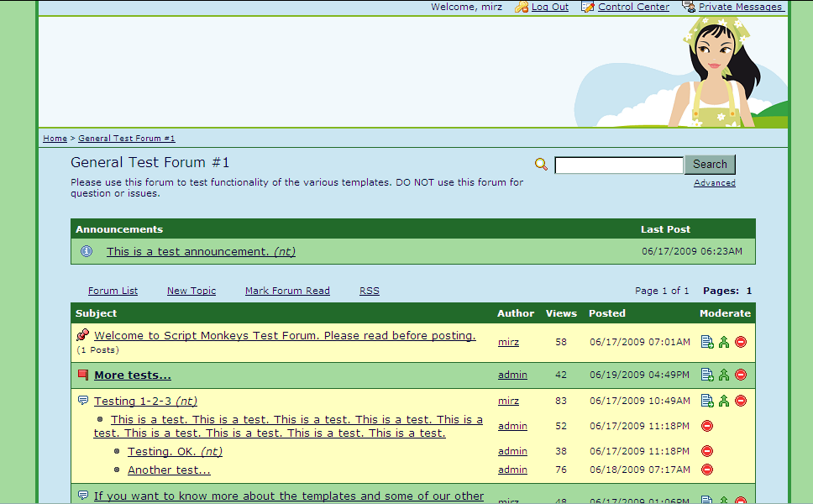Click the key icon beside Log Out
Image resolution: width=813 pixels, height=504 pixels.
(521, 7)
